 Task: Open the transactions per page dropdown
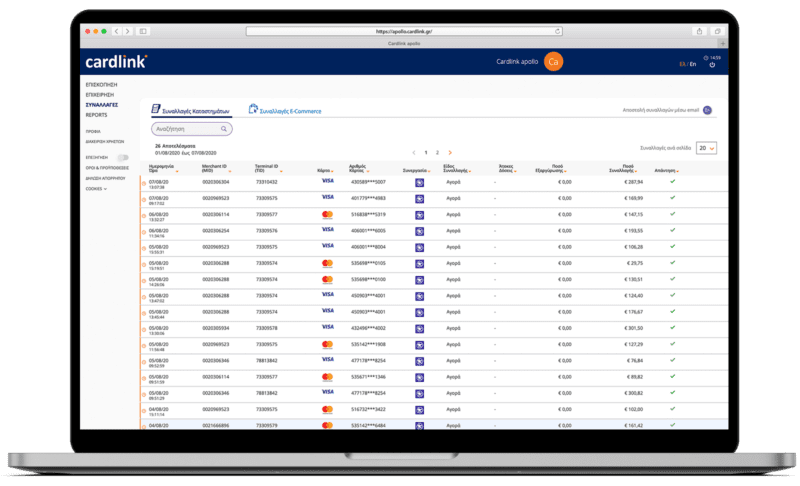707,148
